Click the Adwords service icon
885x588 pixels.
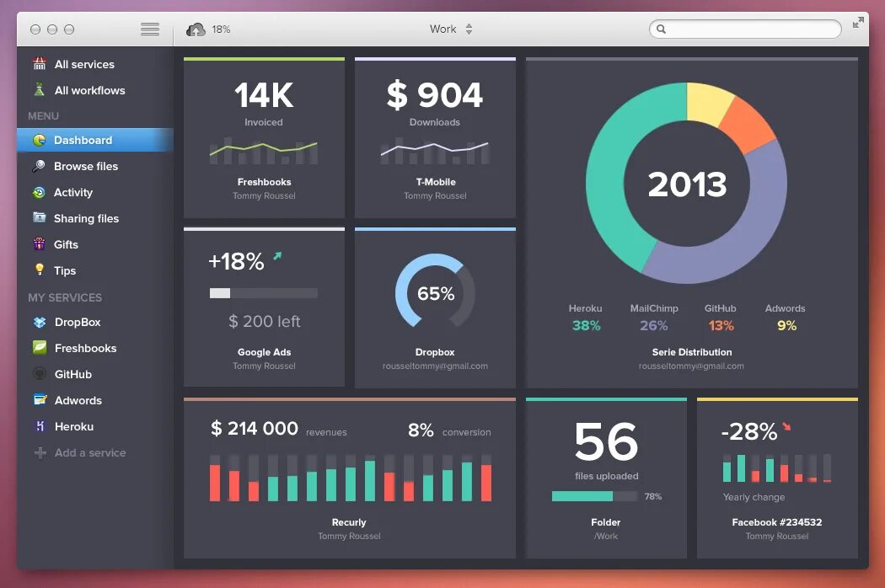(x=40, y=399)
